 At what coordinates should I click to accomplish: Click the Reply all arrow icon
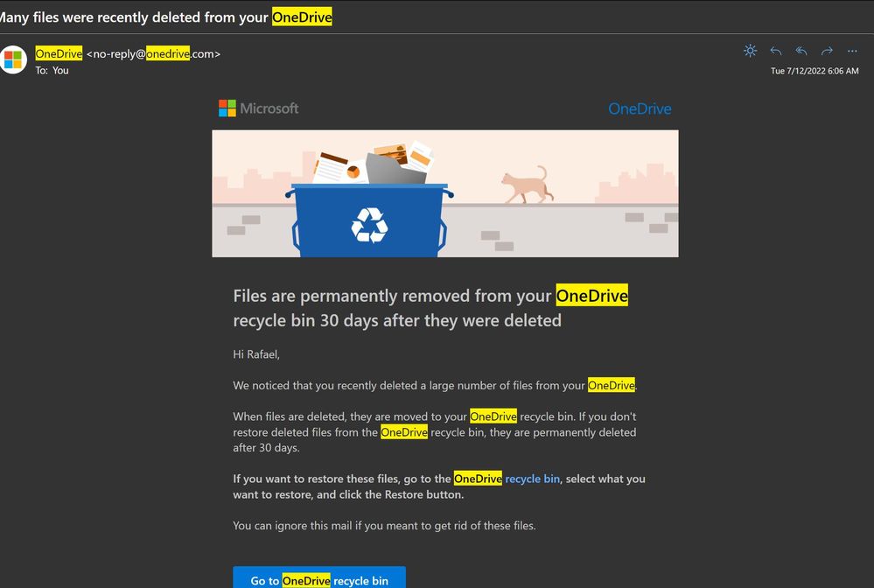(801, 51)
